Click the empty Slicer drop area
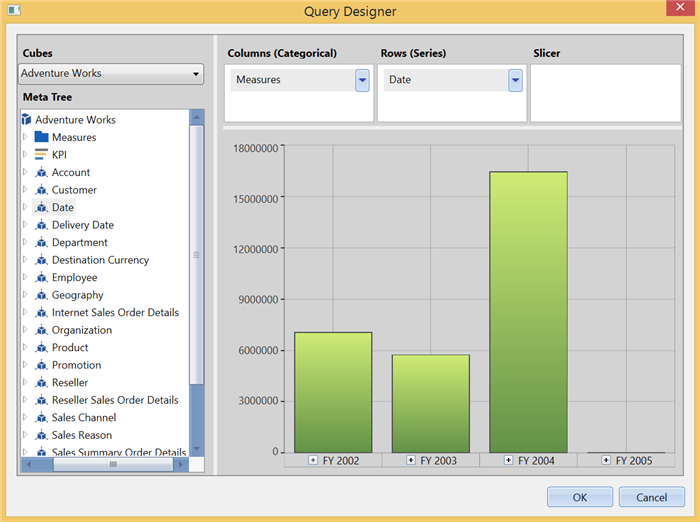Screen dimensions: 700x522 pyautogui.click(x=605, y=93)
